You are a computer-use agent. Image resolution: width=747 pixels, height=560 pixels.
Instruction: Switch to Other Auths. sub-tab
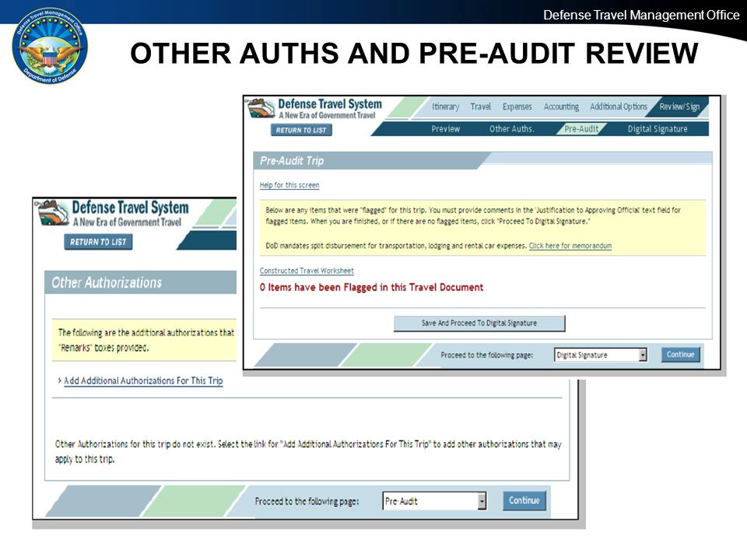coord(512,128)
